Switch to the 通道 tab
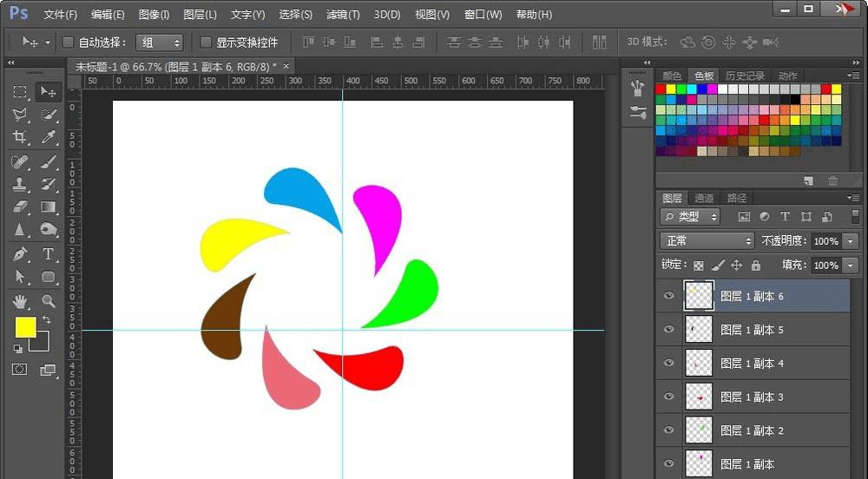Viewport: 868px width, 479px height. 704,198
